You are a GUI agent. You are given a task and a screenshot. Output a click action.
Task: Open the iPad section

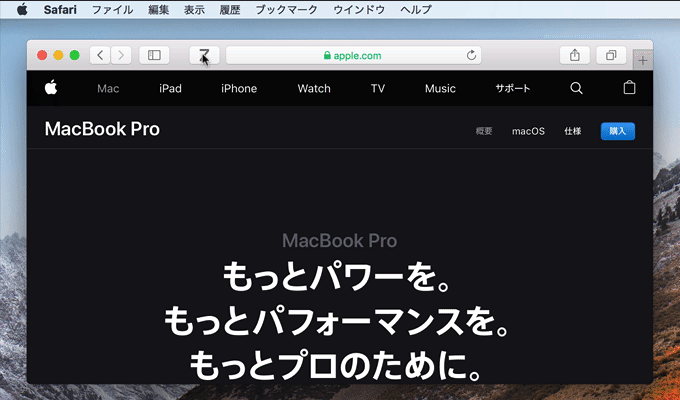click(170, 89)
